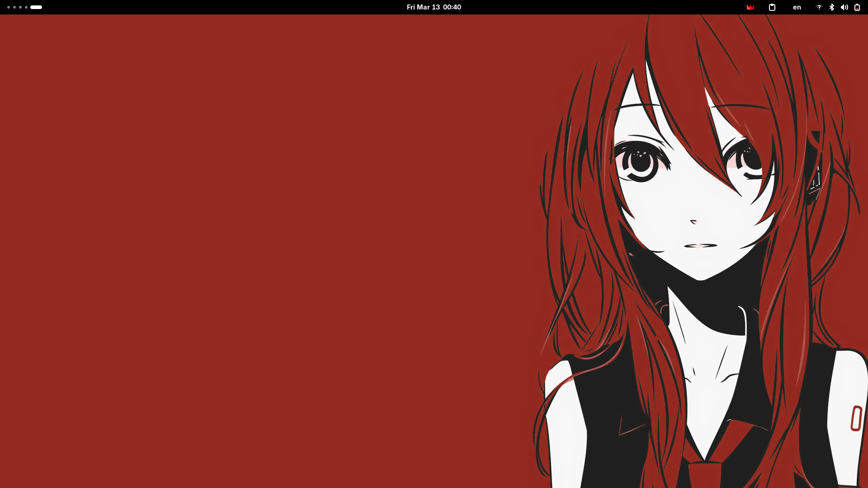Viewport: 868px width, 488px height.
Task: Click the active workspace pill indicator
Action: pyautogui.click(x=36, y=7)
